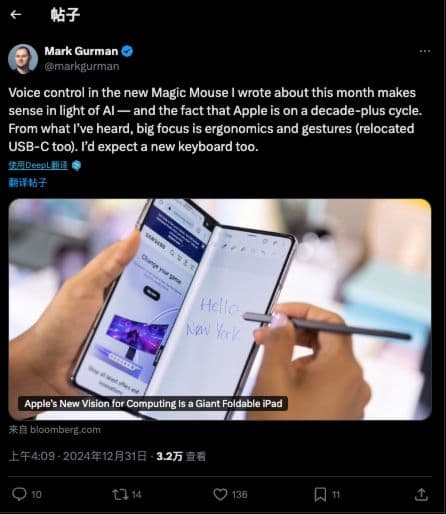This screenshot has width=446, height=514.
Task: Click the 帖子 page title
Action: coord(65,15)
